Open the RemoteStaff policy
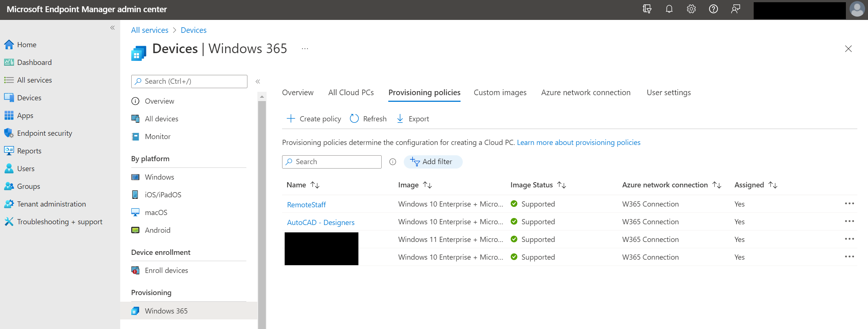 point(306,205)
